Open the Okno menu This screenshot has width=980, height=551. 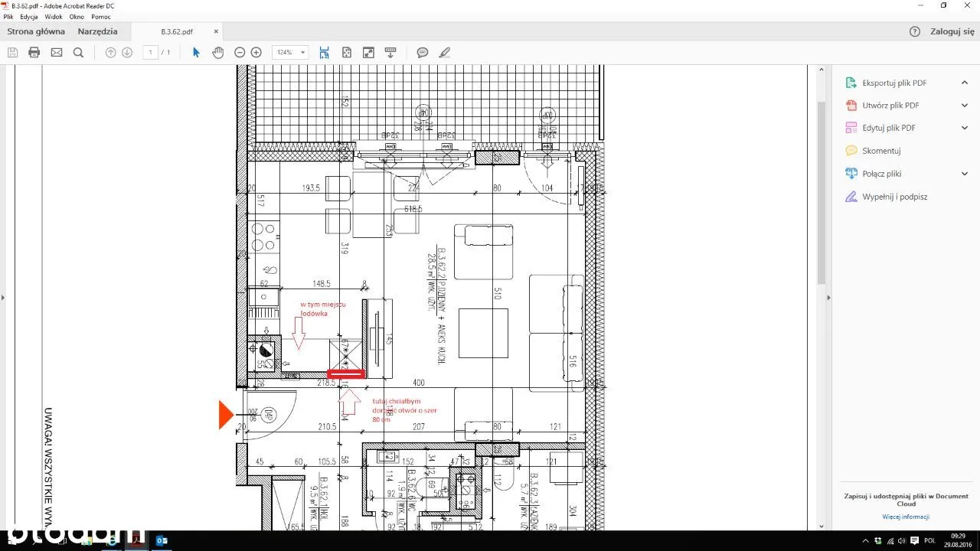[x=77, y=16]
